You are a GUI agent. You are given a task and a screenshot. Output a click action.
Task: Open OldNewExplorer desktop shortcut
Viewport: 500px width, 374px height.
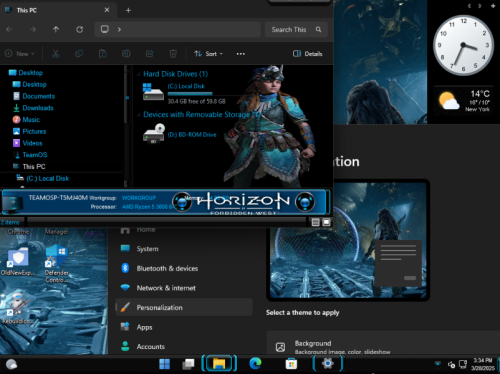click(x=18, y=262)
